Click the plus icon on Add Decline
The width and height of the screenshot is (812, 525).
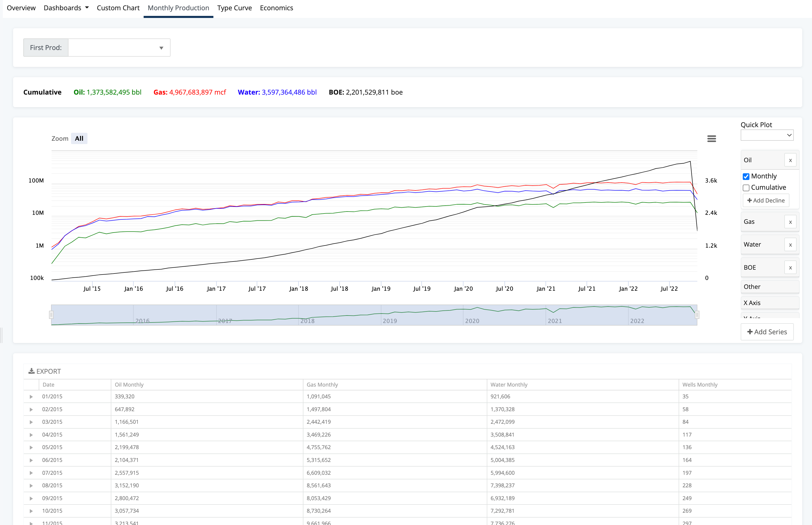(x=749, y=200)
